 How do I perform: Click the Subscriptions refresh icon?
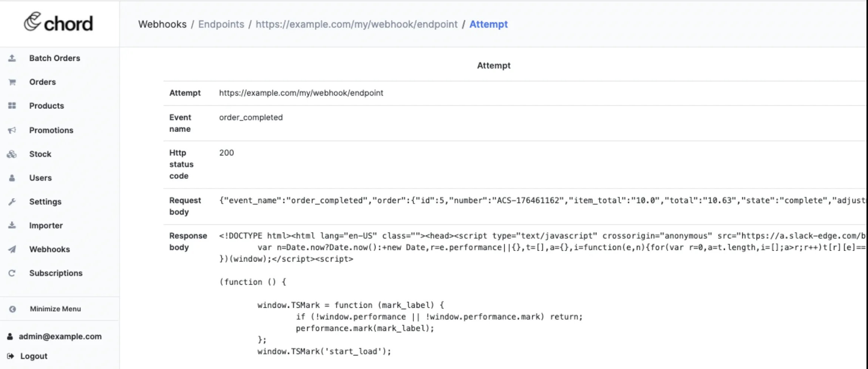(12, 273)
